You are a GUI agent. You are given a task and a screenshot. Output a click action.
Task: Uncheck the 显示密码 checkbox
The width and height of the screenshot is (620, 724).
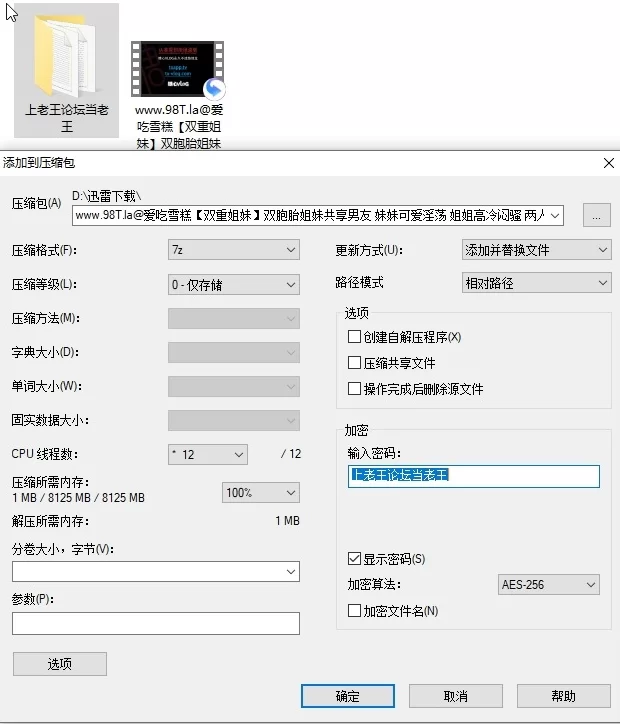tap(354, 558)
